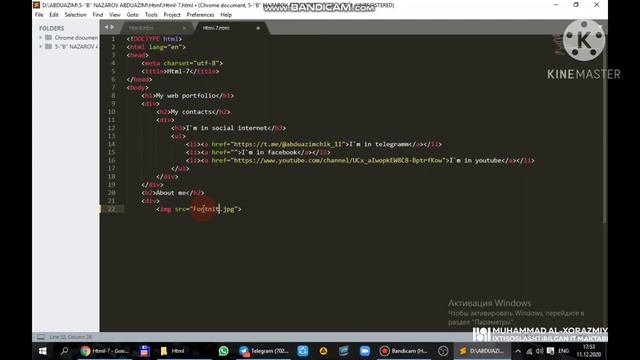Click line number 22 in the gutter
This screenshot has width=640, height=360.
(x=112, y=209)
